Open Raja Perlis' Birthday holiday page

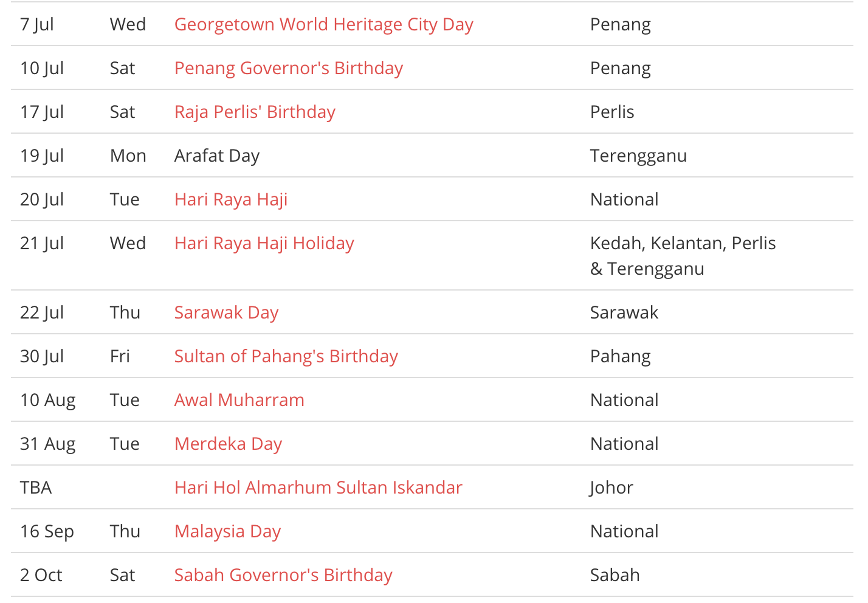tap(255, 112)
